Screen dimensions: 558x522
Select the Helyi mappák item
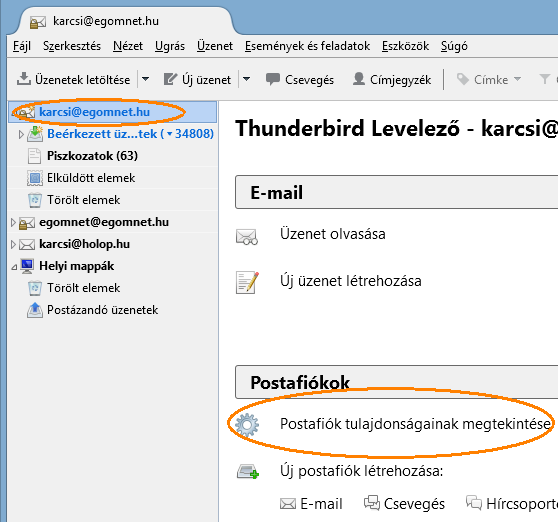tap(77, 266)
